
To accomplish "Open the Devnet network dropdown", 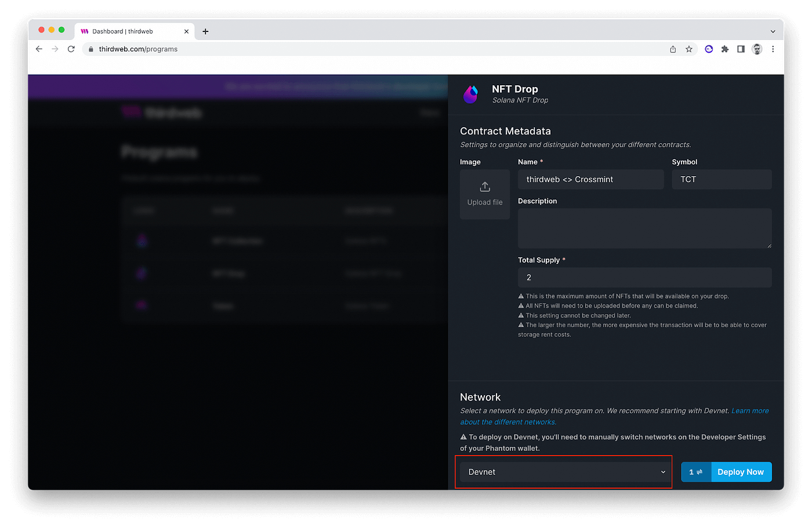I will tap(567, 472).
